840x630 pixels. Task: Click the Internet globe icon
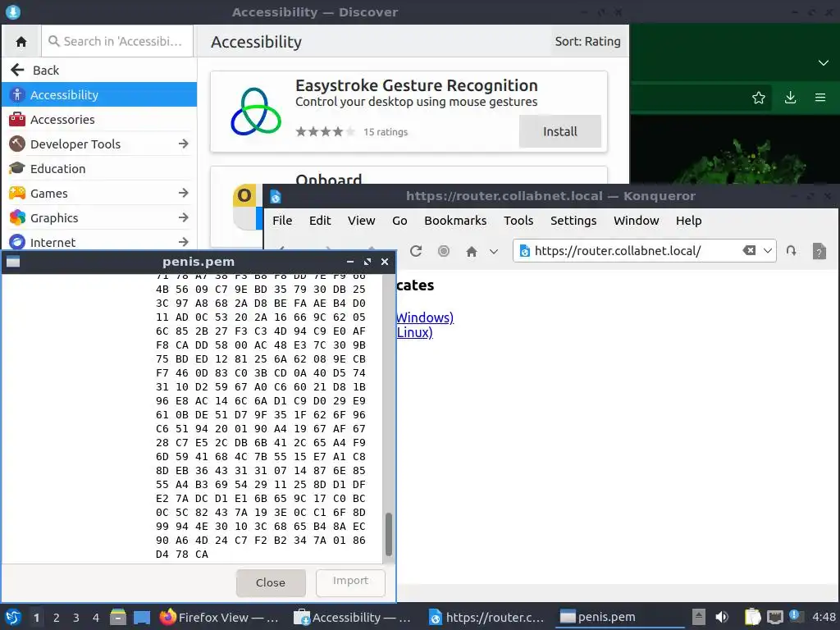point(17,242)
